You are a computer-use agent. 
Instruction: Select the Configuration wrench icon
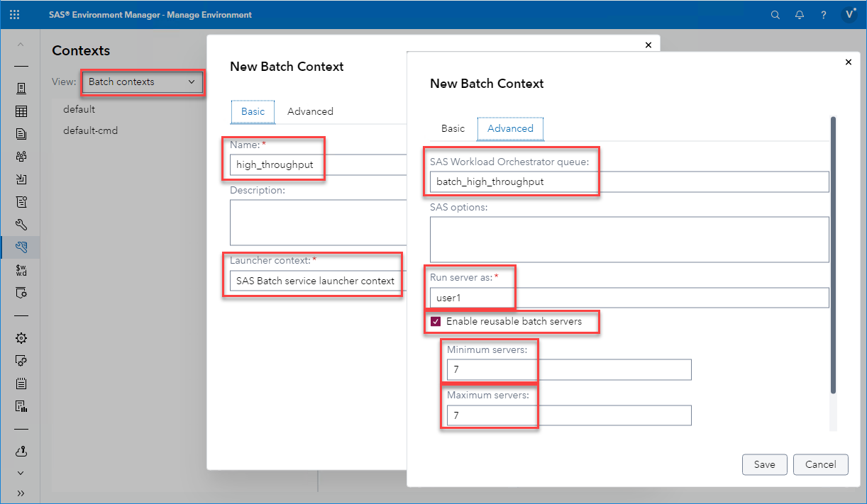(21, 224)
